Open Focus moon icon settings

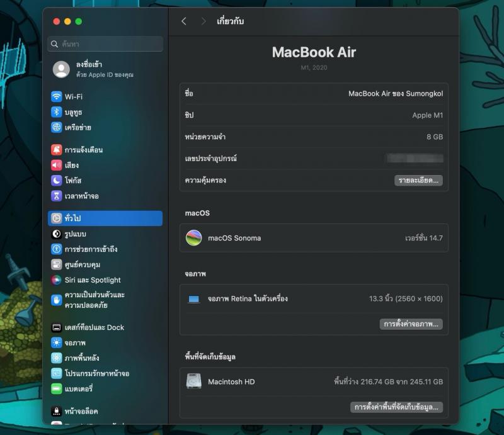point(57,181)
